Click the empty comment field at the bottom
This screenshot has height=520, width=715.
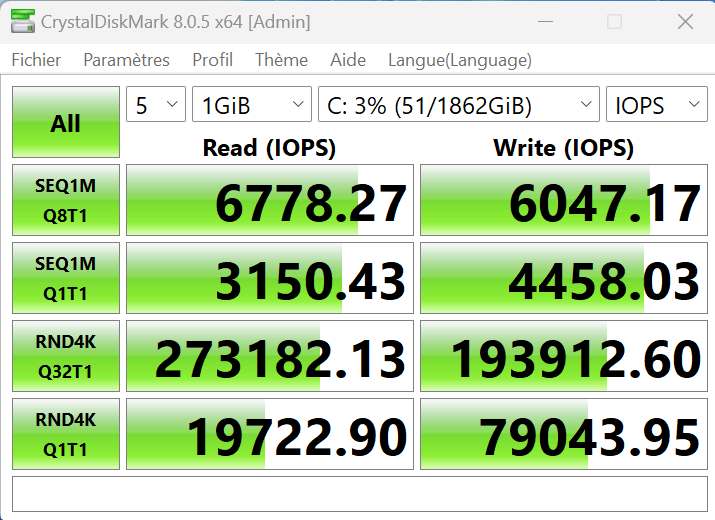tap(360, 494)
